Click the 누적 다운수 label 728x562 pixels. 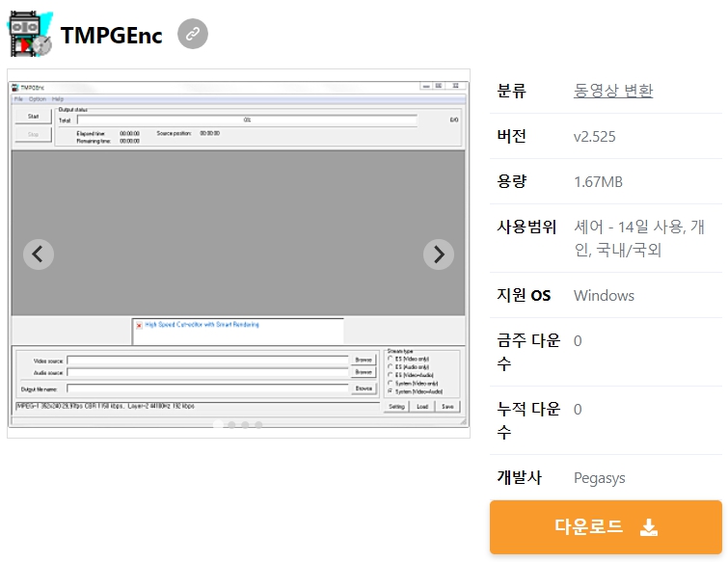tap(528, 420)
